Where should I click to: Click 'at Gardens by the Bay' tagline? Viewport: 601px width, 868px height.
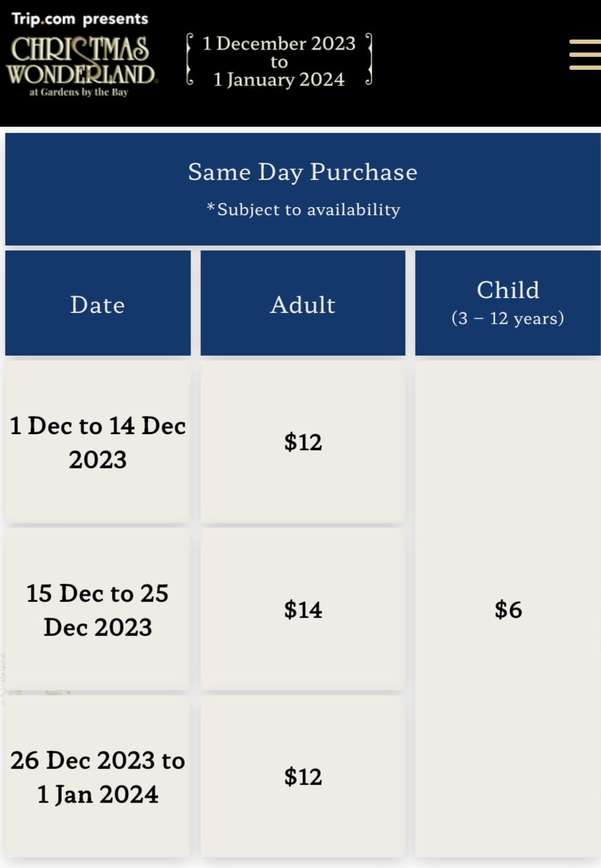tap(79, 93)
